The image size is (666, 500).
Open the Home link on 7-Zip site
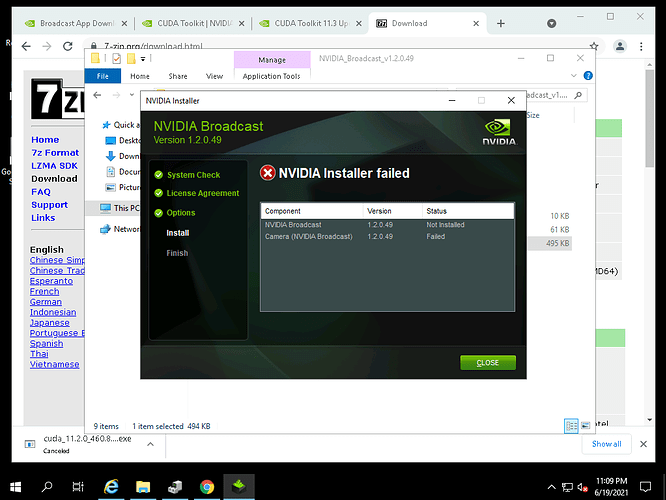click(x=45, y=139)
